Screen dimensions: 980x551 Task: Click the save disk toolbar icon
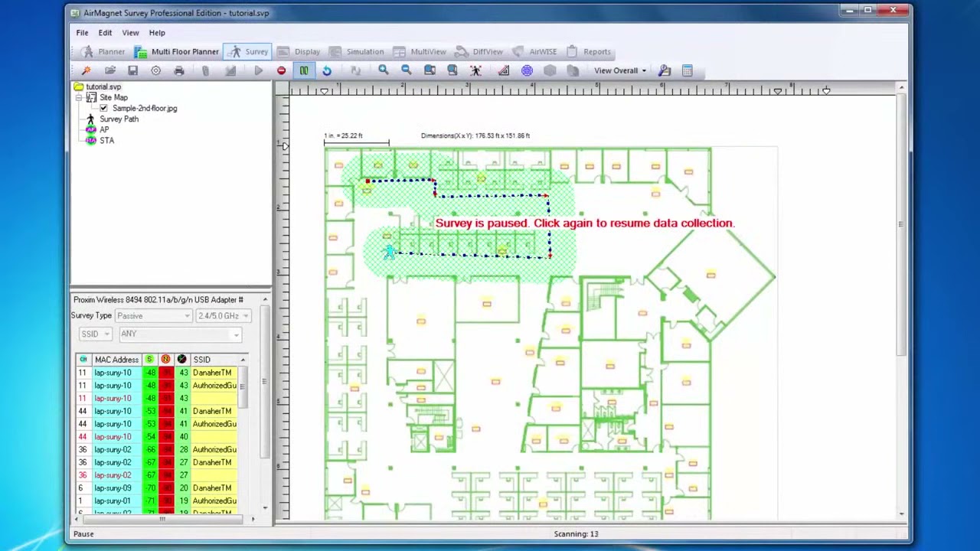(132, 70)
